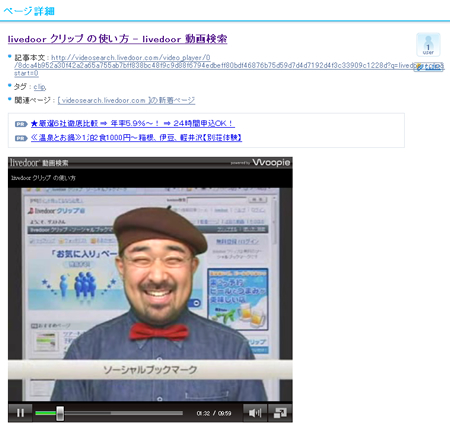This screenshot has height=428, width=450.
Task: Click the Woopie logo in the player header
Action: [x=271, y=162]
